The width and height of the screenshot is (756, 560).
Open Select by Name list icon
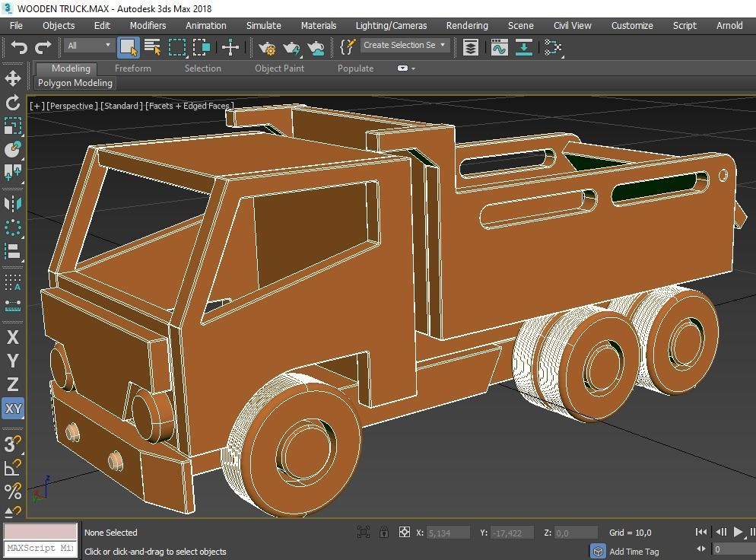click(x=152, y=47)
